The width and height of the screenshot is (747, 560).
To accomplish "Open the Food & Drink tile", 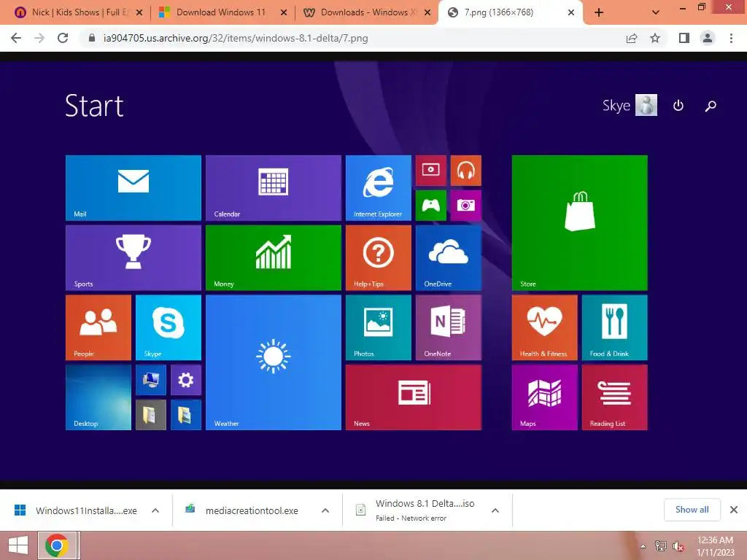I will 614,327.
